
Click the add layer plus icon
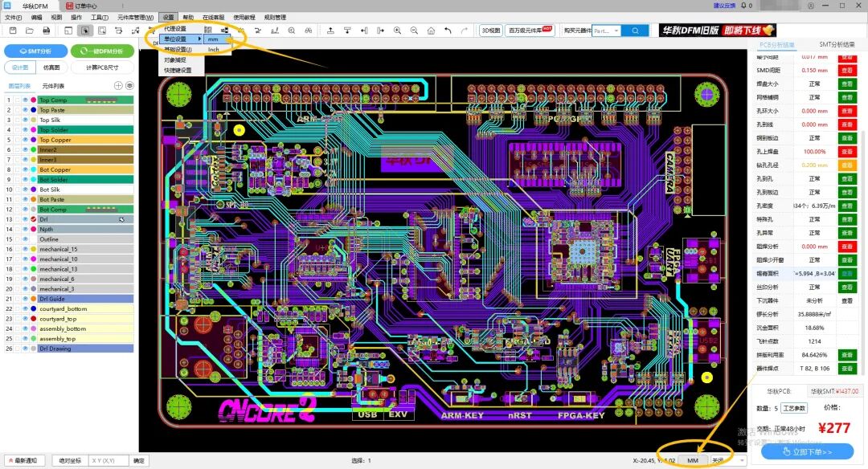point(118,85)
